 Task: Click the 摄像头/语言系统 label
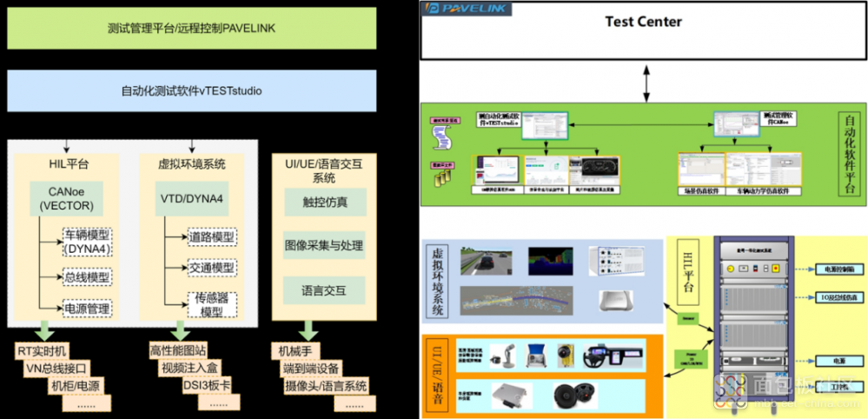[x=327, y=385]
